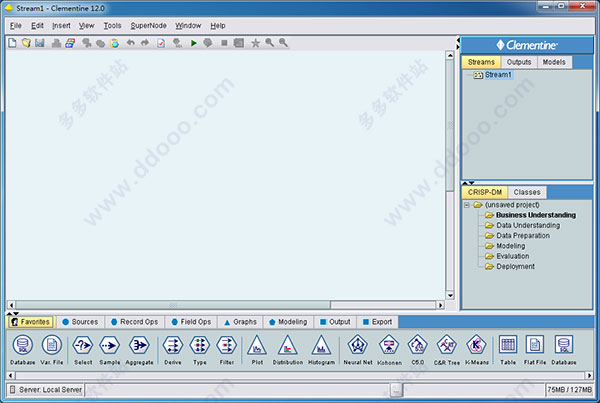This screenshot has width=600, height=403.
Task: Create a new stream with the blank page icon
Action: [x=12, y=43]
